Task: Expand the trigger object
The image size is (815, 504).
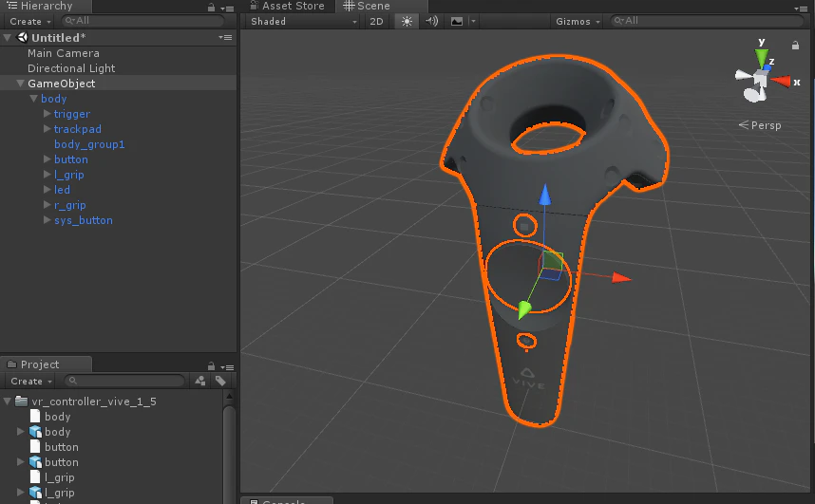Action: click(47, 113)
